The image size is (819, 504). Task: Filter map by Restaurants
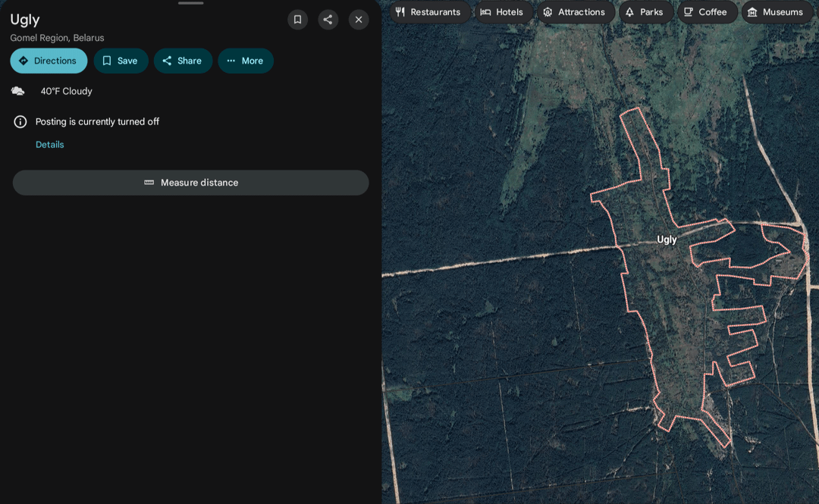coord(428,12)
